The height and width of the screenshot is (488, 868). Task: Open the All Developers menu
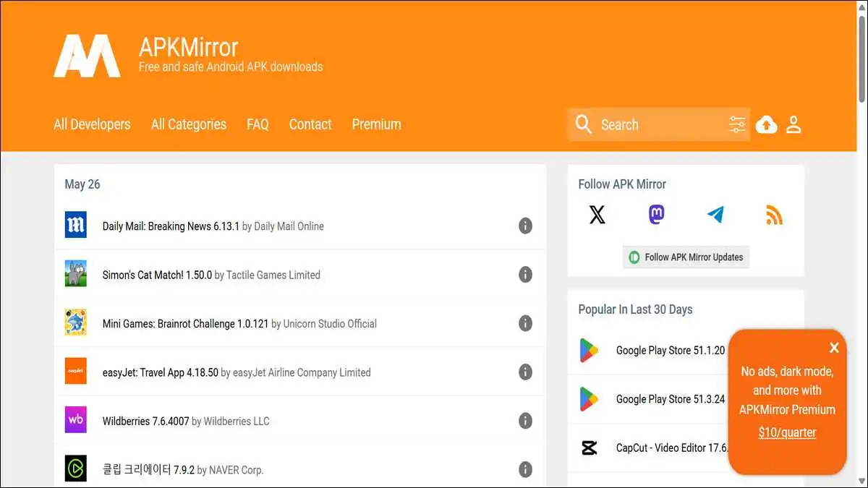[92, 124]
